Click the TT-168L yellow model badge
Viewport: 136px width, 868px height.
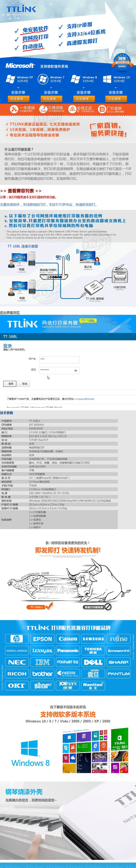pyautogui.click(x=88, y=320)
